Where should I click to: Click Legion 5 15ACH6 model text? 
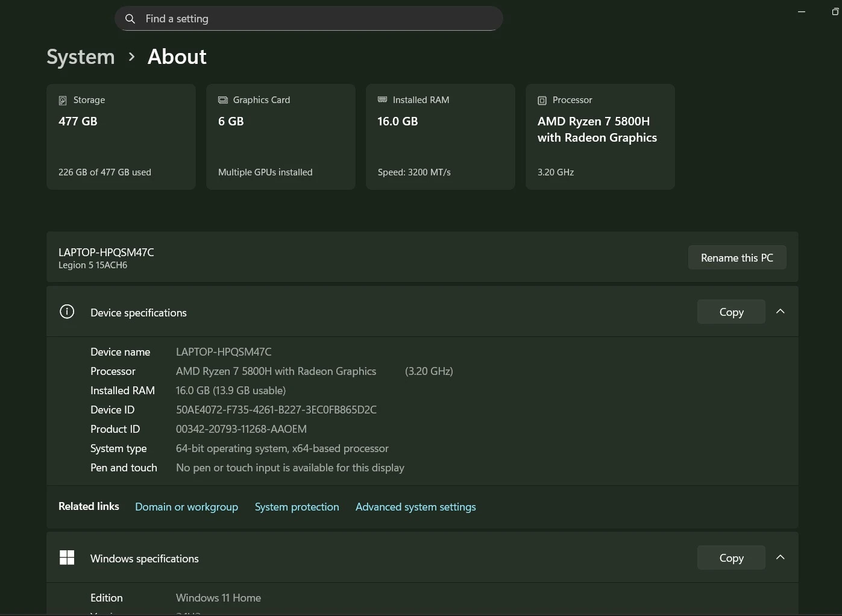(x=93, y=265)
